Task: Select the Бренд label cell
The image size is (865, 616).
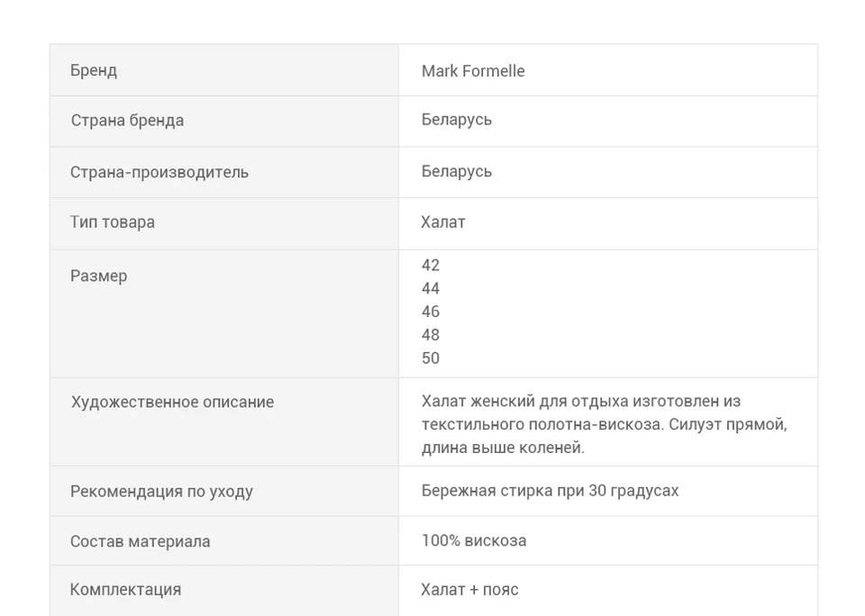Action: pyautogui.click(x=224, y=70)
